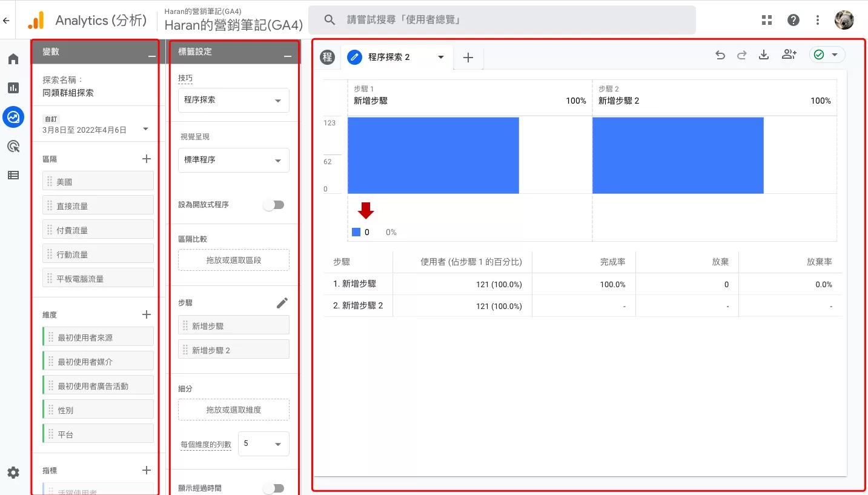Add a new 指標 metric
The width and height of the screenshot is (868, 495).
(146, 470)
